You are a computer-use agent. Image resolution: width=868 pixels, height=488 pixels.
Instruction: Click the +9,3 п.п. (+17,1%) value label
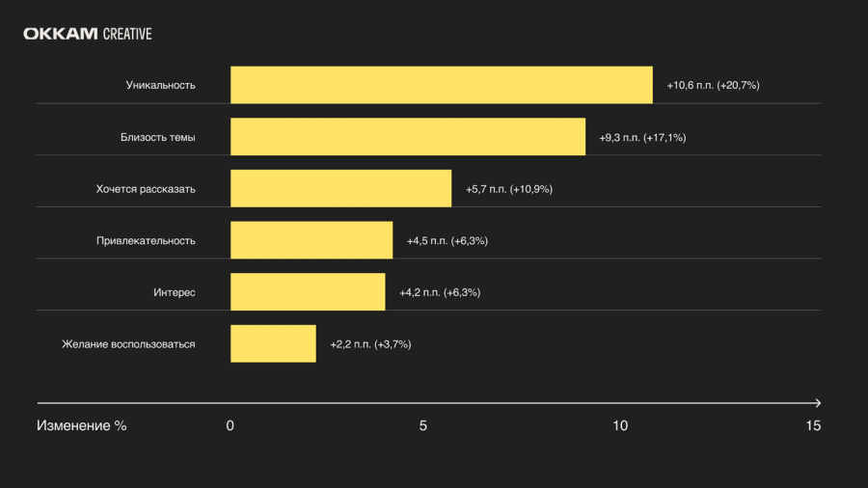coord(642,137)
